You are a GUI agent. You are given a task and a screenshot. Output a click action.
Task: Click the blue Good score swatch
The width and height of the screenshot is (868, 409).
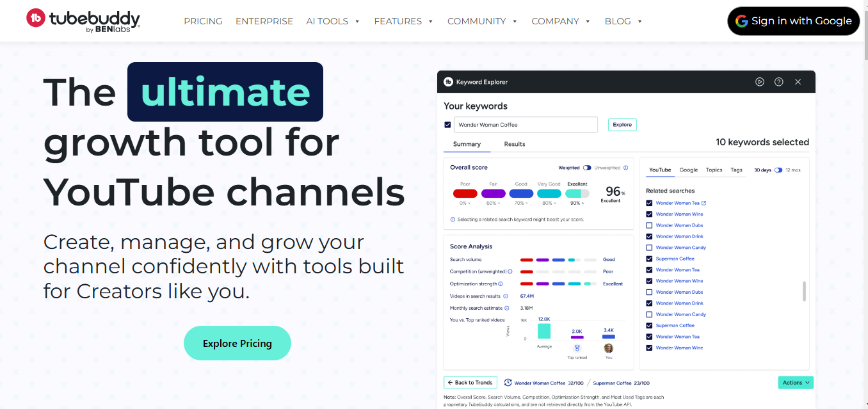[x=521, y=193]
